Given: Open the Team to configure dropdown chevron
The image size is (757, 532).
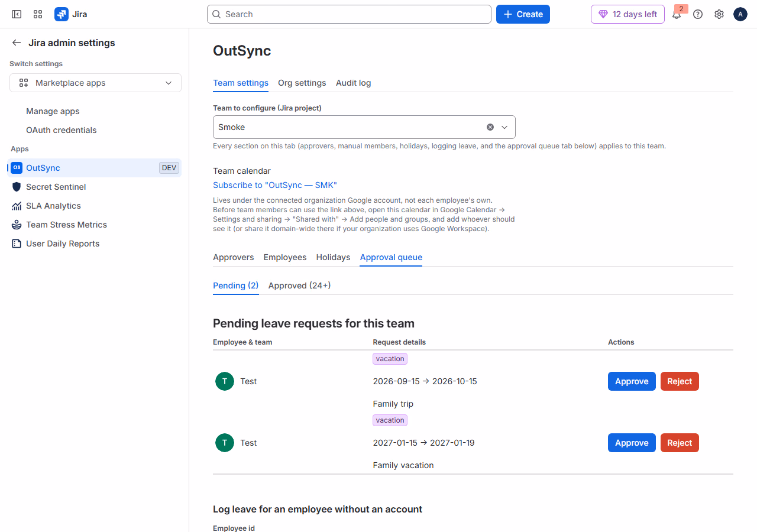Looking at the screenshot, I should coord(504,127).
